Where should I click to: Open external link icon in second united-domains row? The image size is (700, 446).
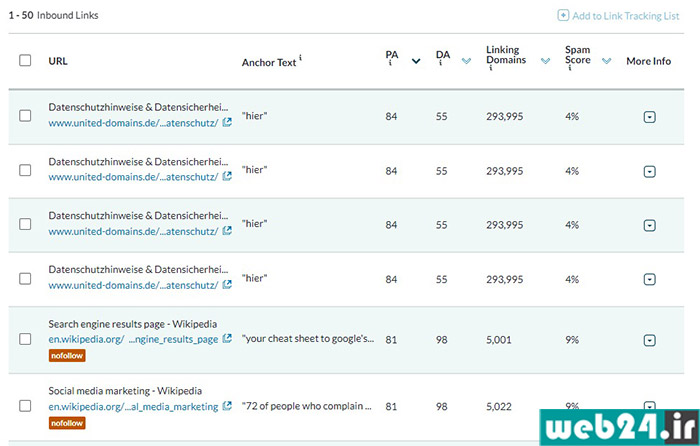(227, 176)
